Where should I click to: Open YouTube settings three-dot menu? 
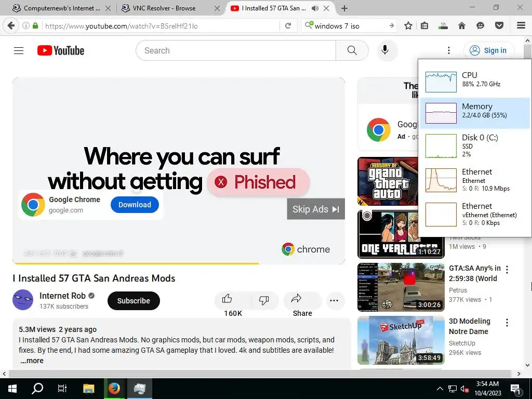point(448,50)
